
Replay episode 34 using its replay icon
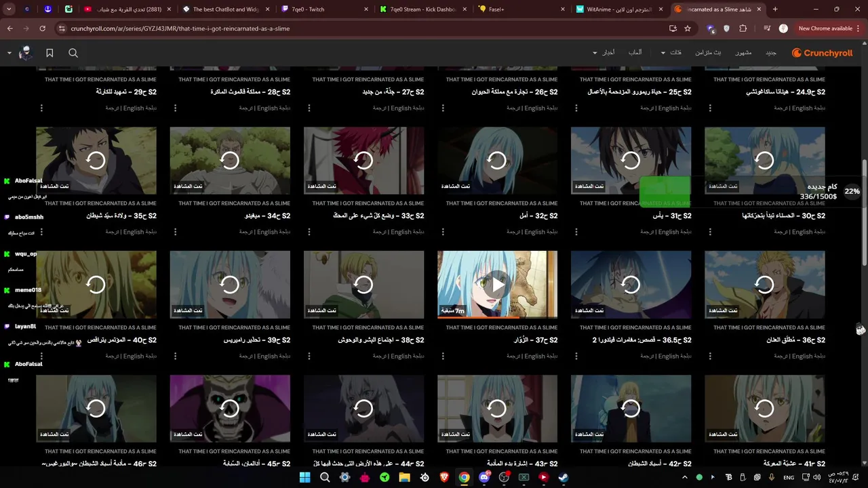230,161
